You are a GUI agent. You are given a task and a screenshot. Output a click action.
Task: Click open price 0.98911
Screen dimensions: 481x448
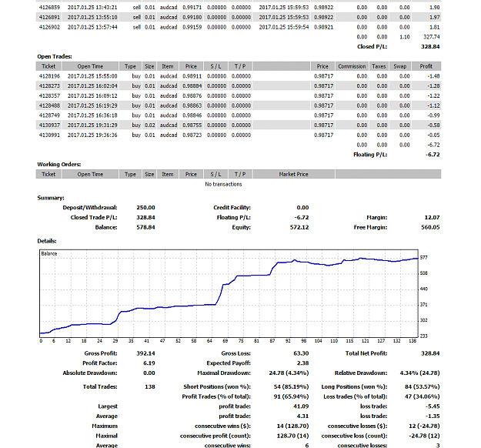tap(192, 76)
